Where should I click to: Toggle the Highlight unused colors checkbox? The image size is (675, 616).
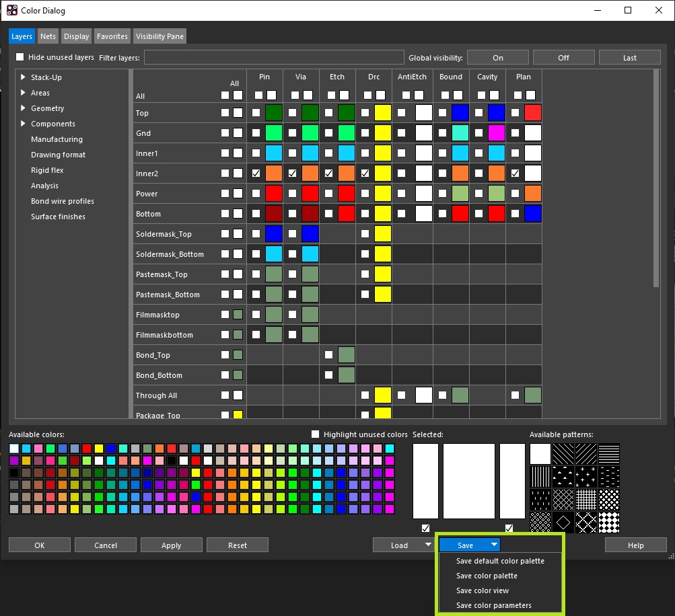pyautogui.click(x=315, y=434)
